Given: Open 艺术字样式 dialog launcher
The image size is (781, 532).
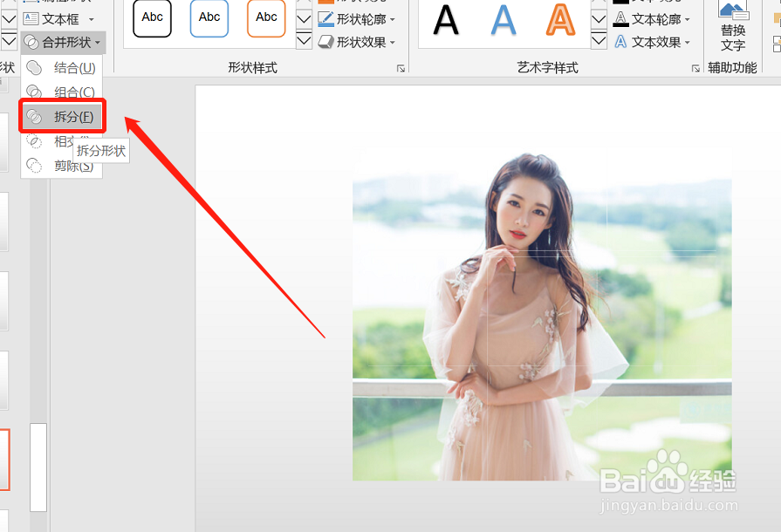Looking at the screenshot, I should click(695, 69).
